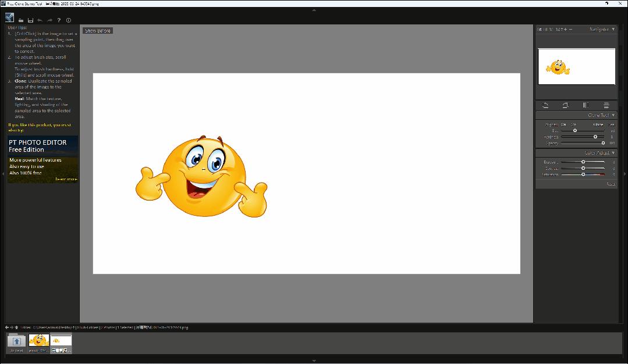Screen dimensions: 628x364
Task: Zoom in using the plus icon in Navigator
Action: pyautogui.click(x=566, y=29)
